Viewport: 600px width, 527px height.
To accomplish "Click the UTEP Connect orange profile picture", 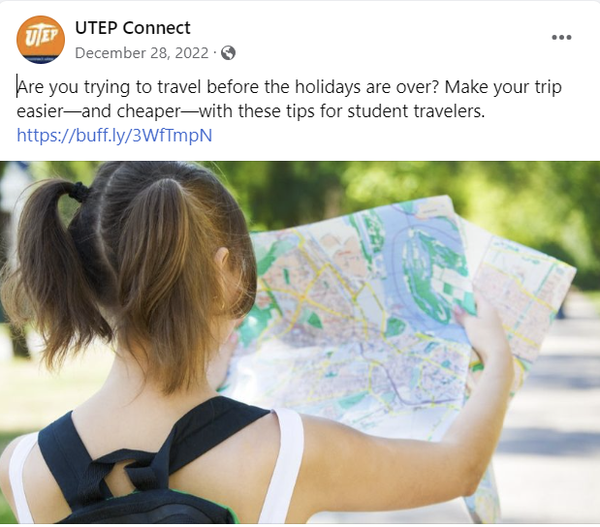I will (x=41, y=39).
